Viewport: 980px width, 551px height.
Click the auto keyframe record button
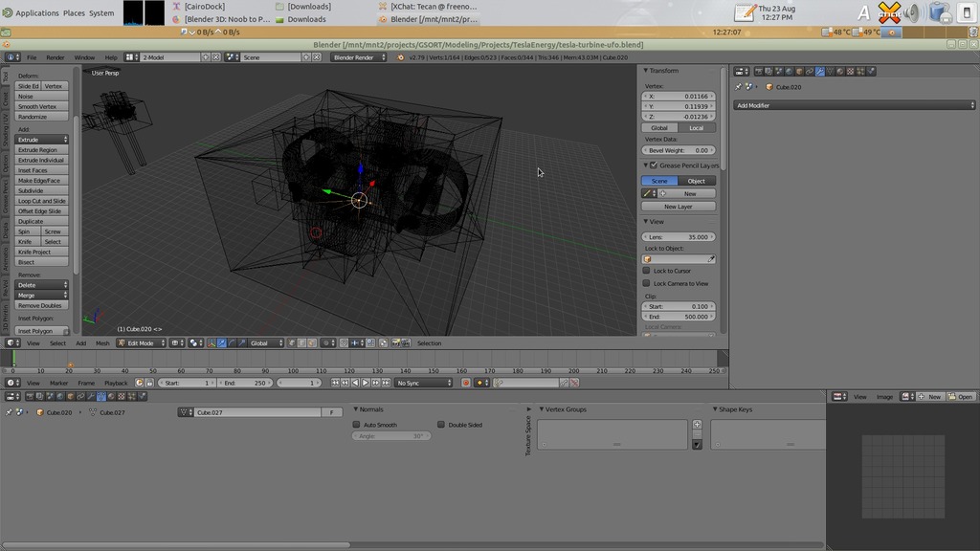466,383
